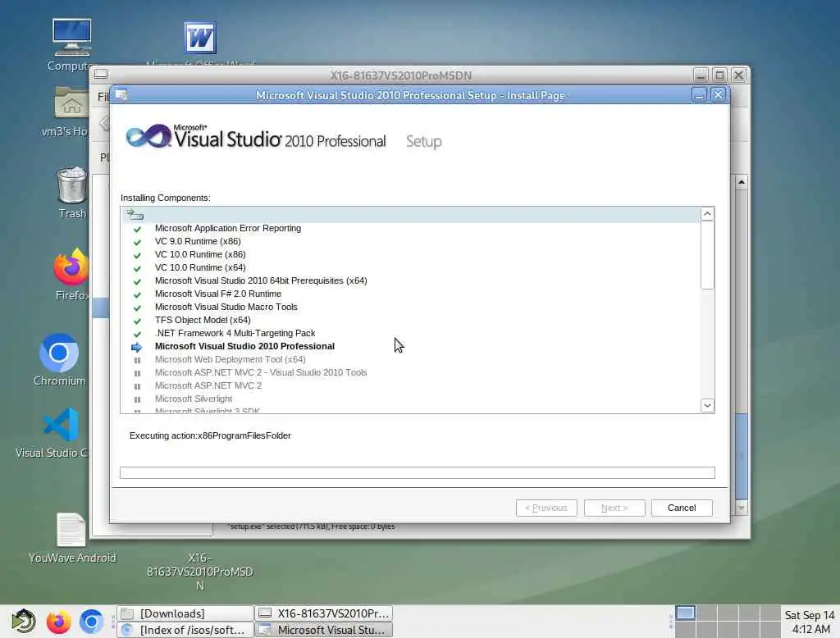Select .NET Framework 4 Multi-Targeting Pack row
This screenshot has width=840, height=638.
pyautogui.click(x=411, y=333)
